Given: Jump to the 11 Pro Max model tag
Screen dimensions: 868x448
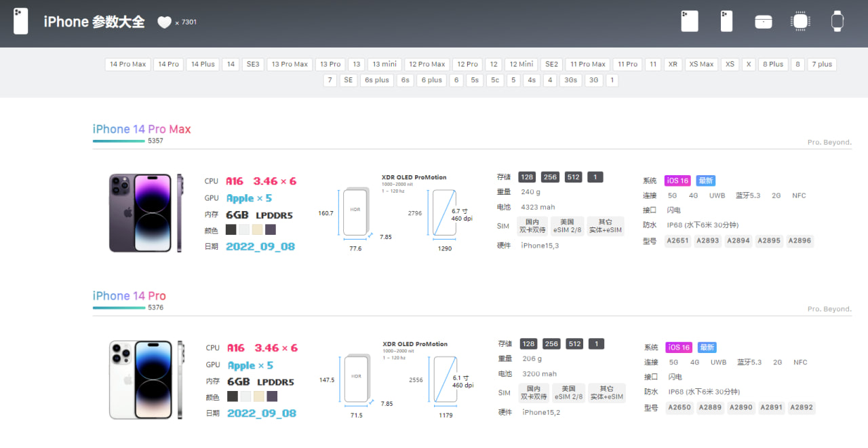Looking at the screenshot, I should (x=588, y=64).
